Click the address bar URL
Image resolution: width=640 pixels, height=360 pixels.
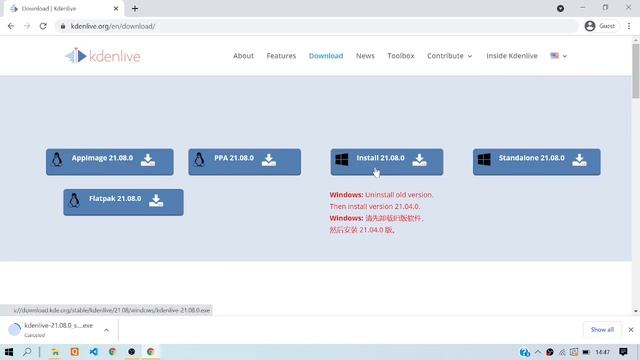coord(113,26)
